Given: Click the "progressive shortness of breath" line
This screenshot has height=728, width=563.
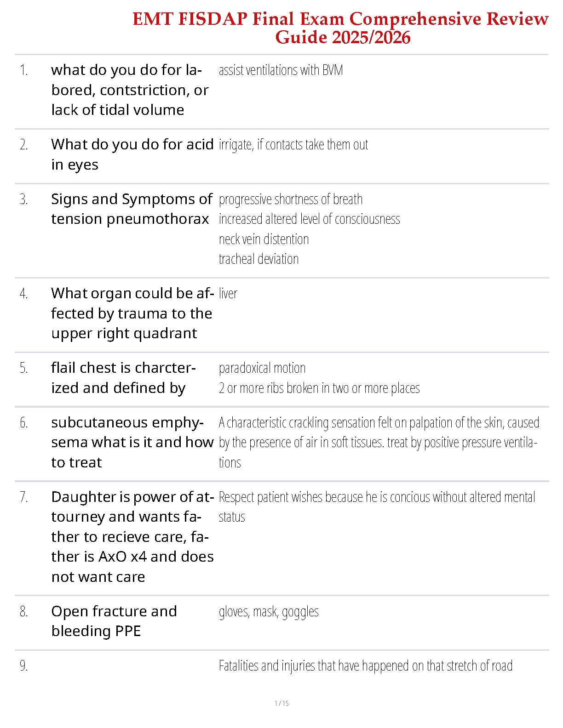Looking at the screenshot, I should point(291,199).
